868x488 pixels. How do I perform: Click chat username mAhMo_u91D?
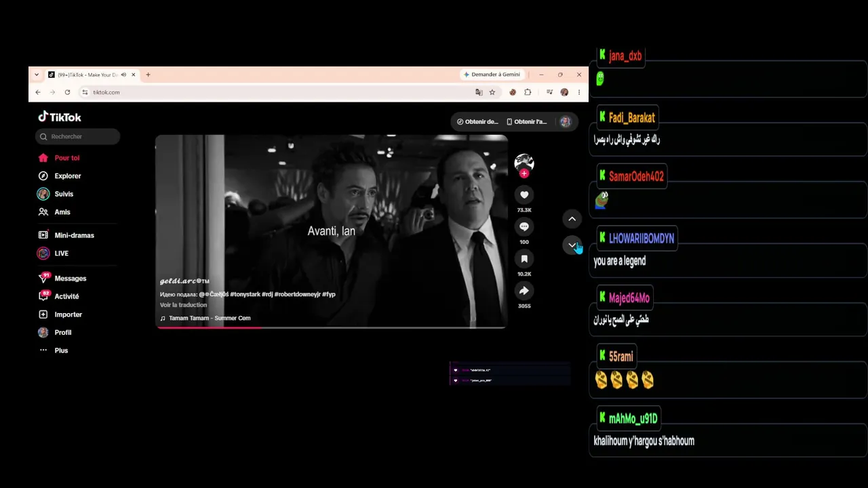coord(633,419)
